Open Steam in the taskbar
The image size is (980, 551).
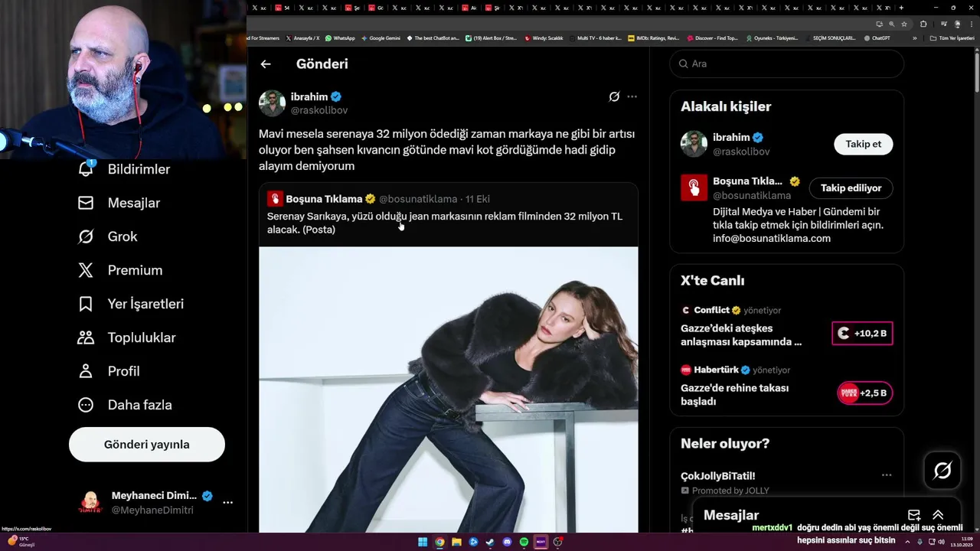(490, 542)
